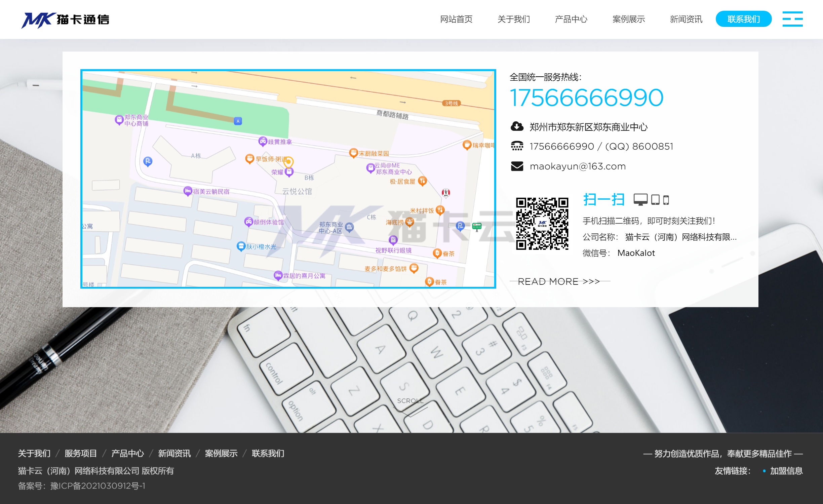The image size is (823, 504).
Task: Click the 麦多和麦多馅饼 food pin
Action: coord(414,268)
